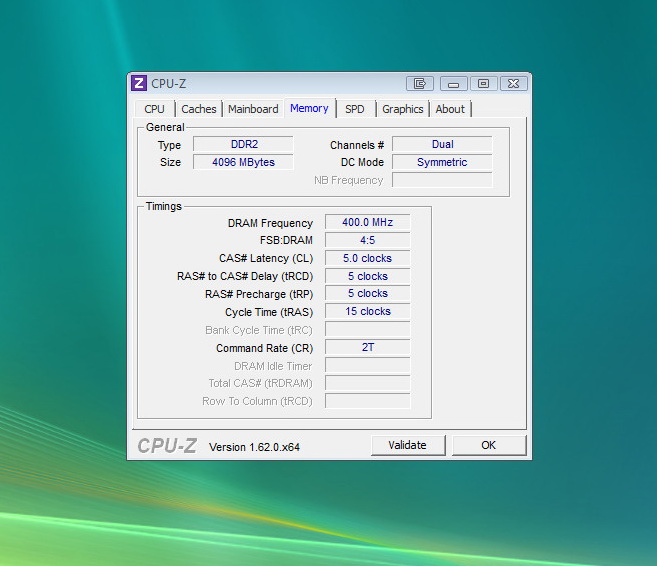The image size is (657, 566).
Task: Click the RAS# to CAS# Delay label
Action: 245,277
